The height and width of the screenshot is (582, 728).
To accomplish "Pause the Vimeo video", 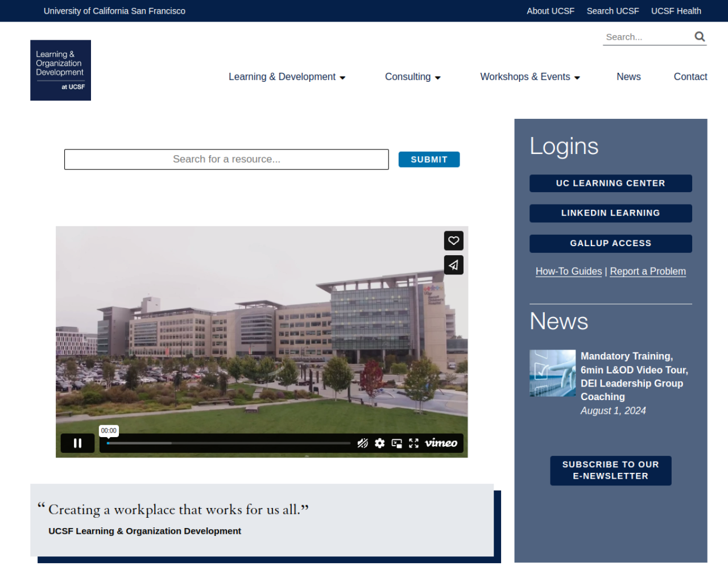I will tap(77, 443).
